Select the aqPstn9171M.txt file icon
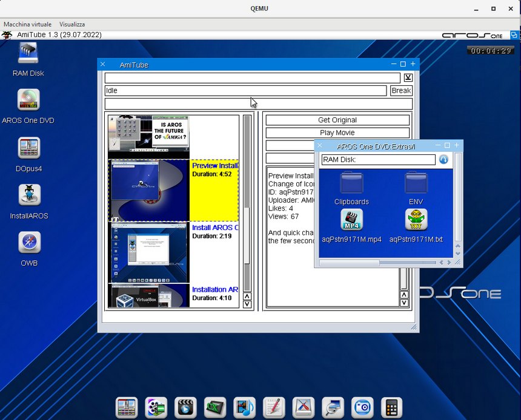Viewport: 521px width, 420px height. point(416,220)
